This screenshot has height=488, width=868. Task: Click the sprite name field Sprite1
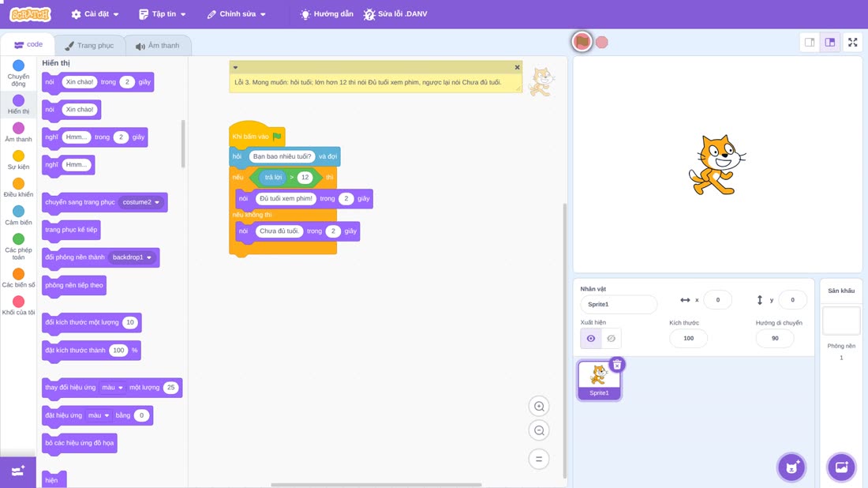coord(619,304)
